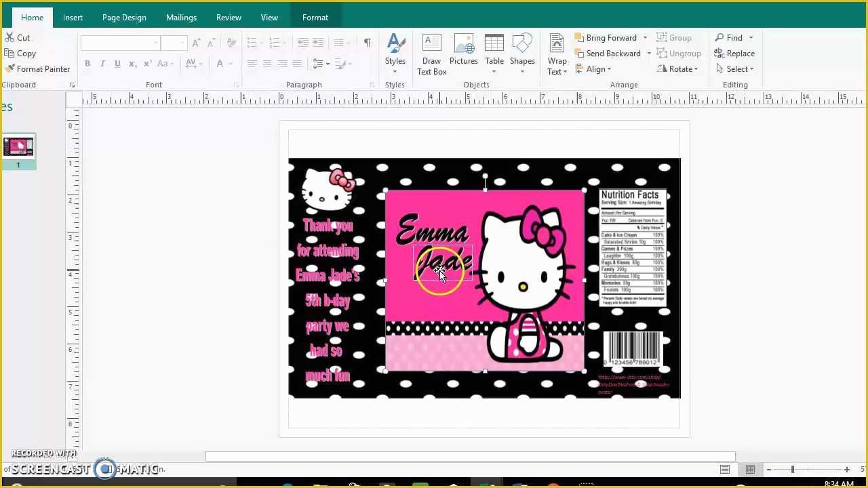Open the View ribbon tab
Screen dimensions: 868x488
click(269, 18)
